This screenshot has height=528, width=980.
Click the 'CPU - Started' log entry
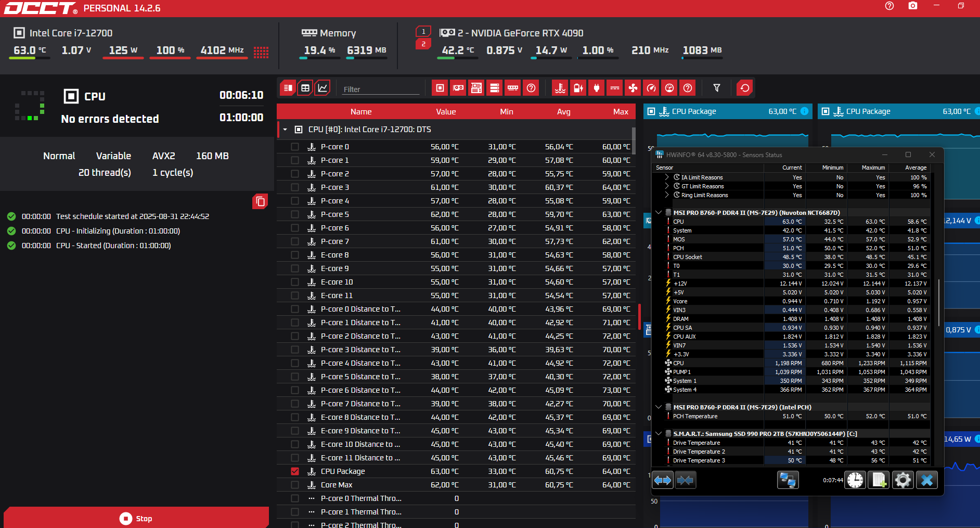coord(113,246)
